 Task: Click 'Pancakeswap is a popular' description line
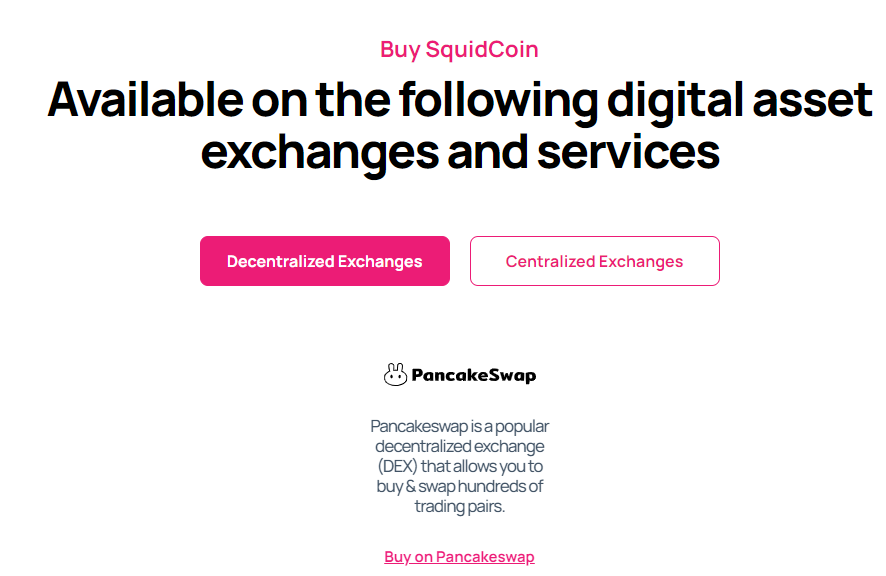click(459, 427)
